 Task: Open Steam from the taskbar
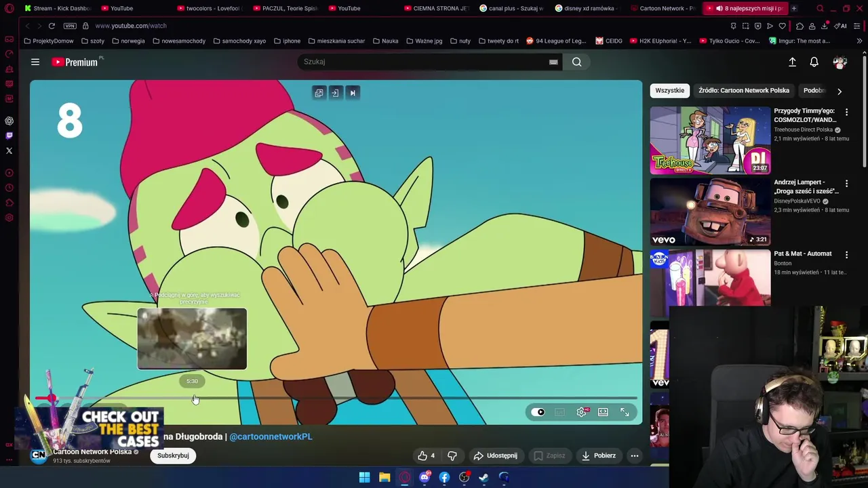pyautogui.click(x=484, y=477)
